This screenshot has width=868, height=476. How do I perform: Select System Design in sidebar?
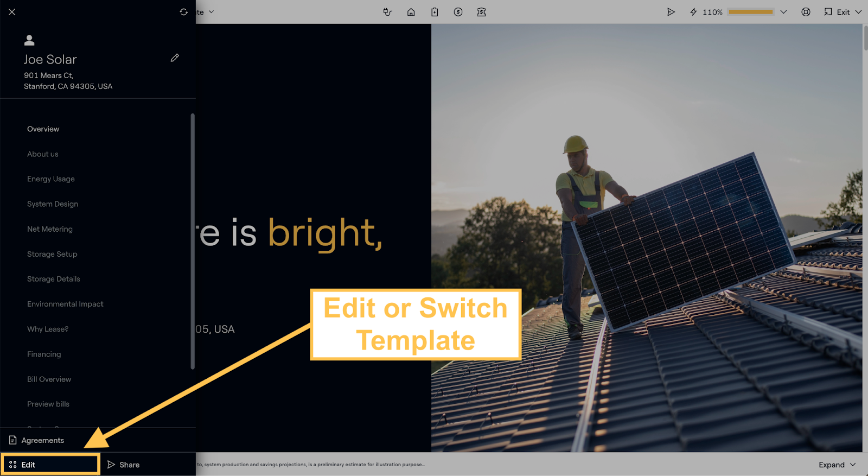(x=53, y=204)
